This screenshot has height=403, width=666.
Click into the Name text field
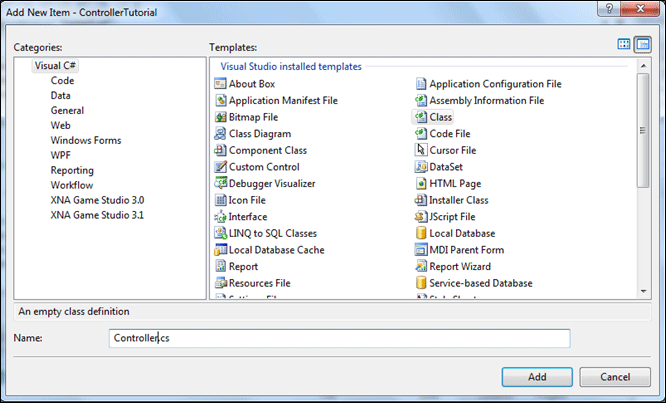pyautogui.click(x=339, y=338)
